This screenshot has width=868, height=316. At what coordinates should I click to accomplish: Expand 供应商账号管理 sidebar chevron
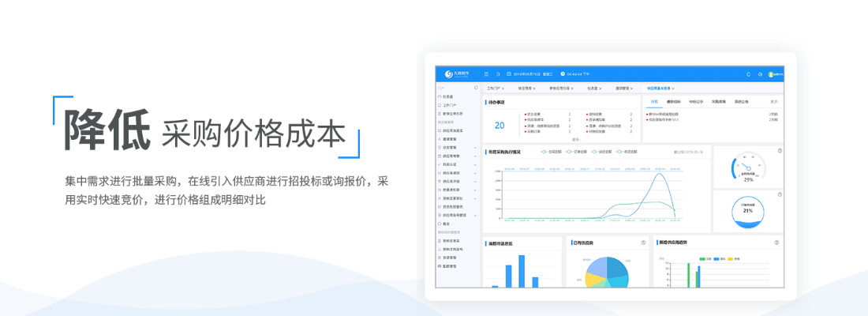[x=475, y=215]
